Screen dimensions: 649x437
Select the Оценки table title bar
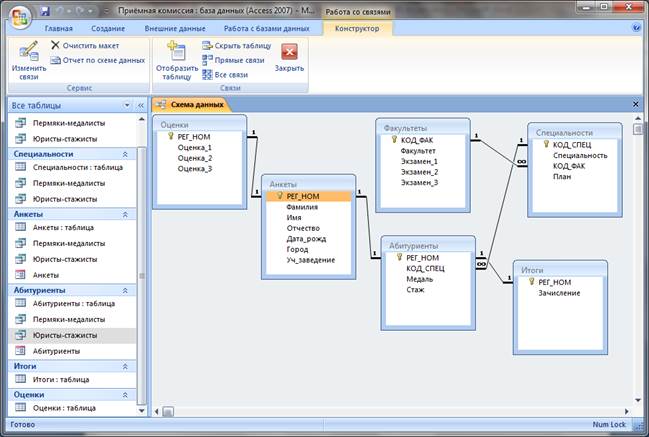(x=200, y=125)
